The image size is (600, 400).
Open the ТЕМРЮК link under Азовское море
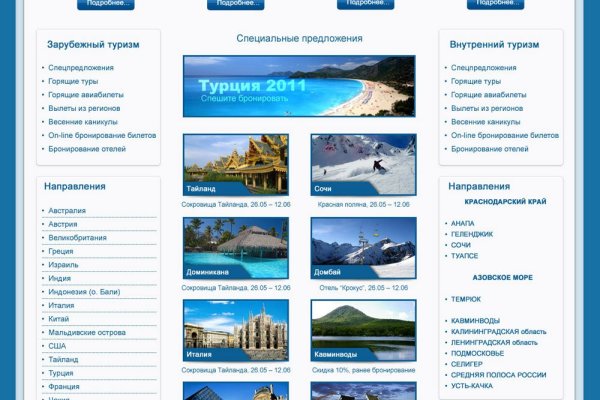pos(465,299)
